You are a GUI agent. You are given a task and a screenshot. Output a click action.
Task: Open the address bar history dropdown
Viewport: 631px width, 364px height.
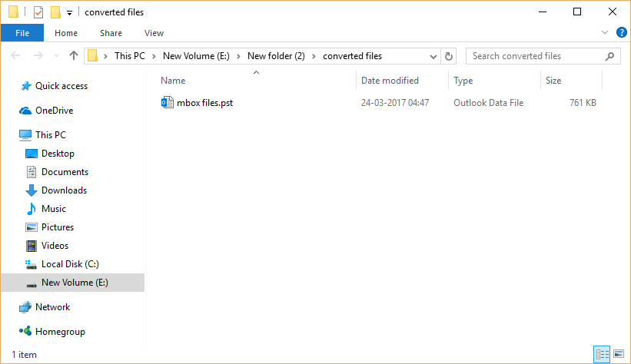(x=433, y=56)
